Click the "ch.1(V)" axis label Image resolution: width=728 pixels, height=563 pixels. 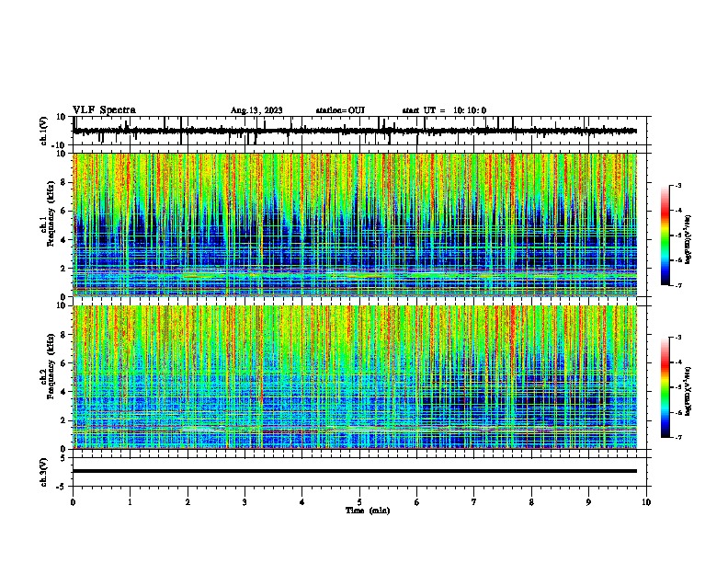click(x=44, y=131)
